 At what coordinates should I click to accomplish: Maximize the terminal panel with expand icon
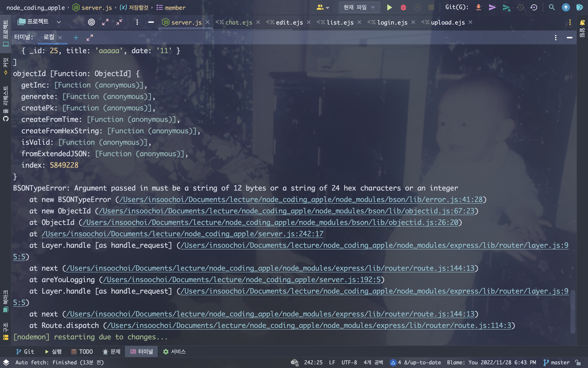(90, 37)
